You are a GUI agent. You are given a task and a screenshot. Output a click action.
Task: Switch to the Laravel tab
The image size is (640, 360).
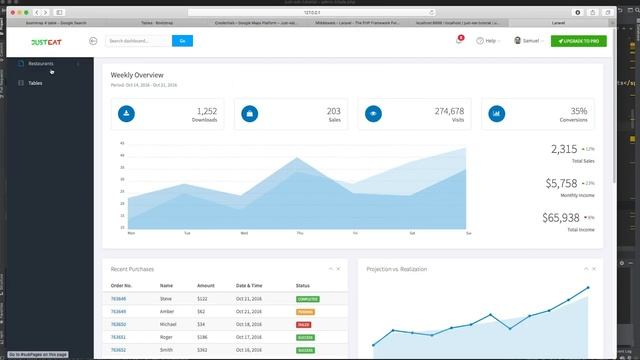point(558,23)
